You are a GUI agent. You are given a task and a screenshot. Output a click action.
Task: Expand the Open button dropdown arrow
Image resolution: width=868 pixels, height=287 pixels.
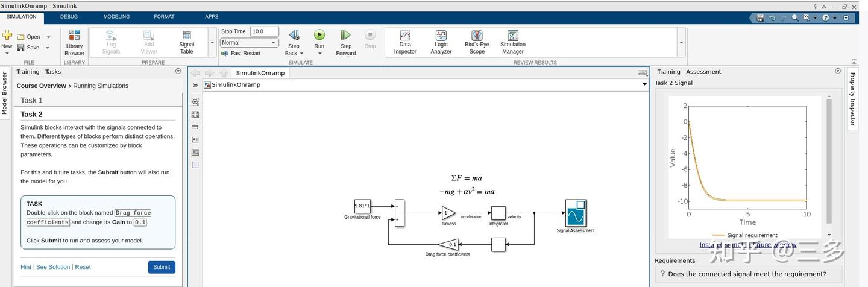click(48, 37)
